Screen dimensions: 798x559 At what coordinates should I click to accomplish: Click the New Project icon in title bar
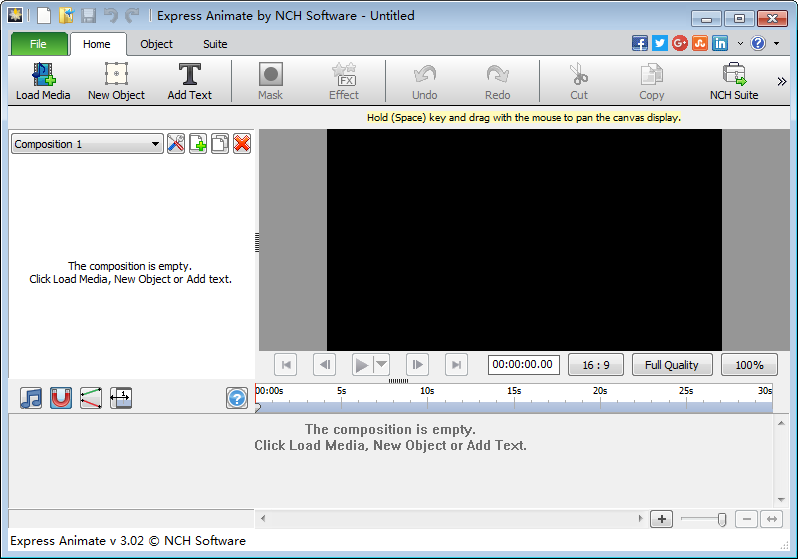click(x=44, y=15)
